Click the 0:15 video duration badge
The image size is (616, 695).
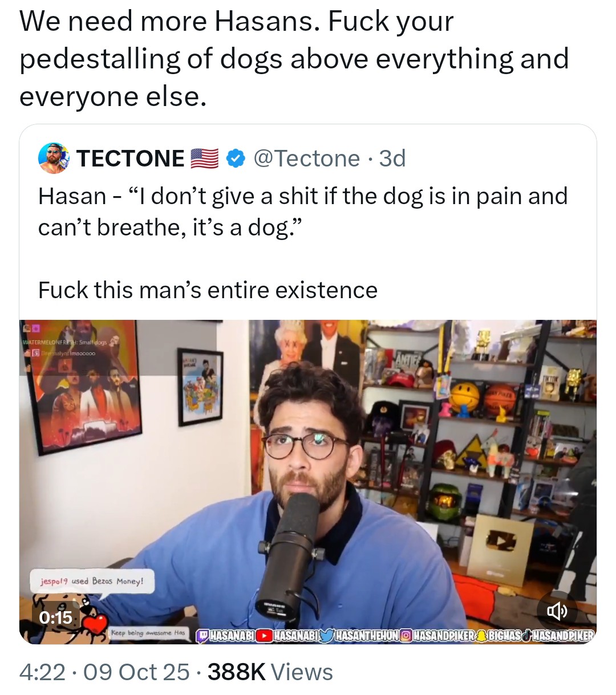coord(56,617)
